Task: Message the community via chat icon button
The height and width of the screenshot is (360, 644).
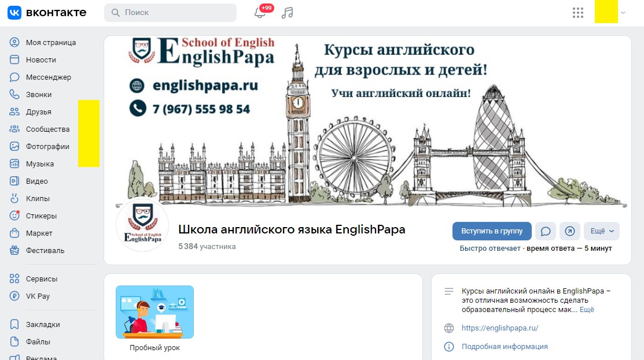Action: click(546, 231)
